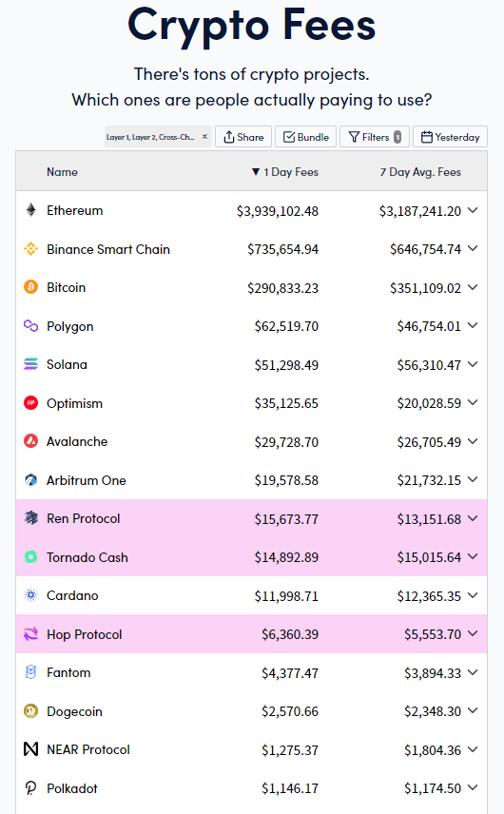Click the Ren Protocol name text
The image size is (504, 814).
84,518
